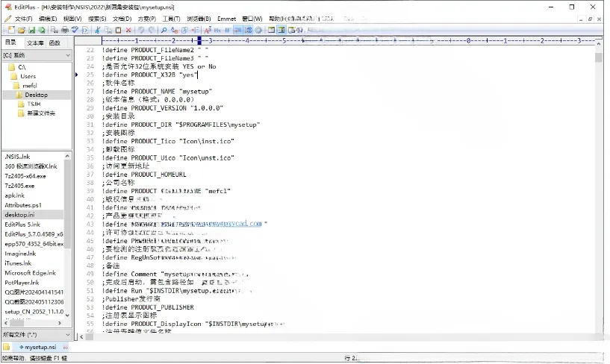Click the Paste clipboard icon

coord(118,30)
